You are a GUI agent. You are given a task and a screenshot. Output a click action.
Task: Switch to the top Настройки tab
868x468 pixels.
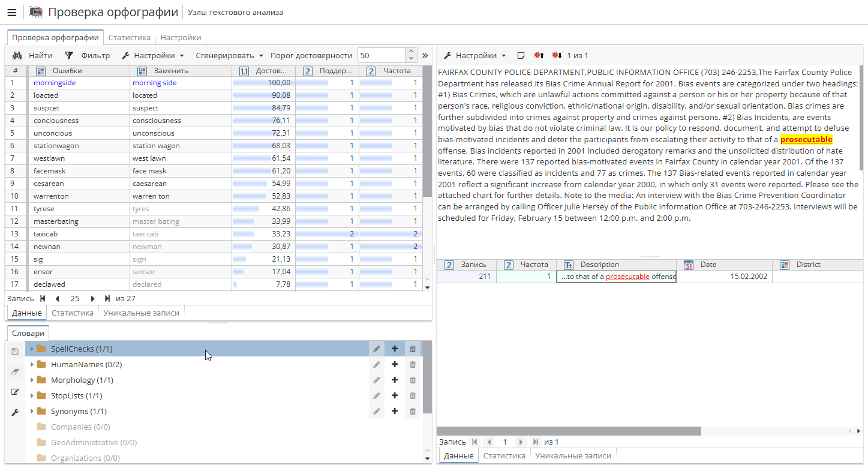pyautogui.click(x=181, y=37)
